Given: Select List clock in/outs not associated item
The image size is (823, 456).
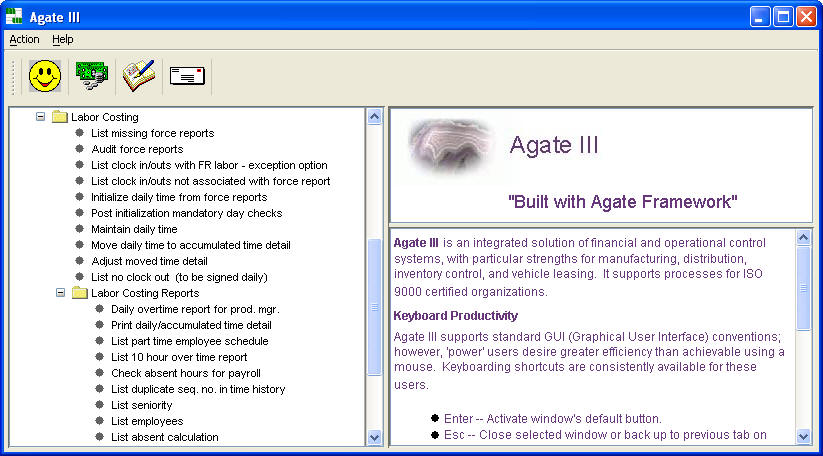Looking at the screenshot, I should 210,181.
